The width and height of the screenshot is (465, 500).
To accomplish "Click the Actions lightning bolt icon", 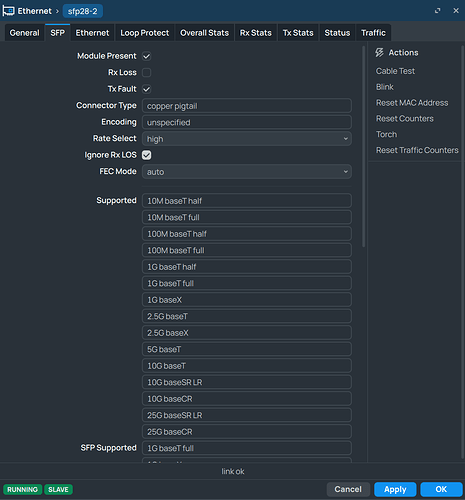I will tap(379, 53).
